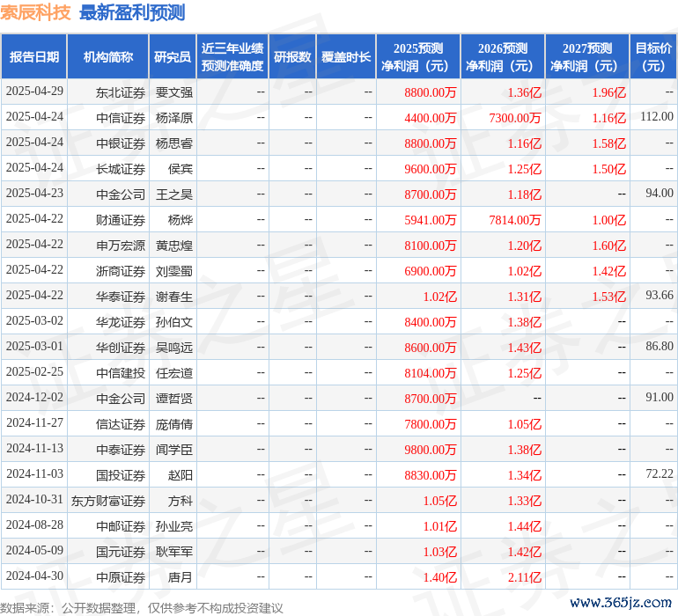
Task: Click analyst name 刘雯蜀
Action: [x=174, y=271]
